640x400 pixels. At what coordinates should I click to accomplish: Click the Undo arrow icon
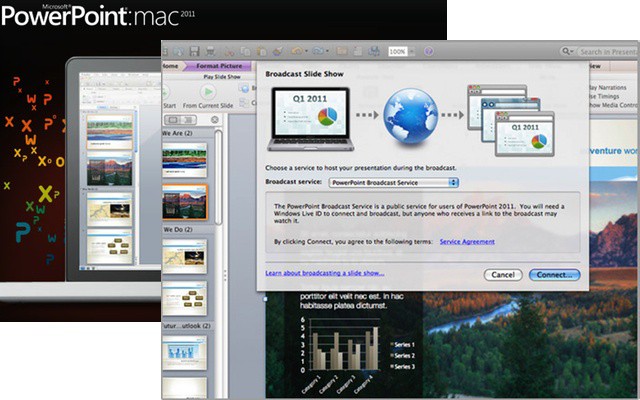point(297,51)
